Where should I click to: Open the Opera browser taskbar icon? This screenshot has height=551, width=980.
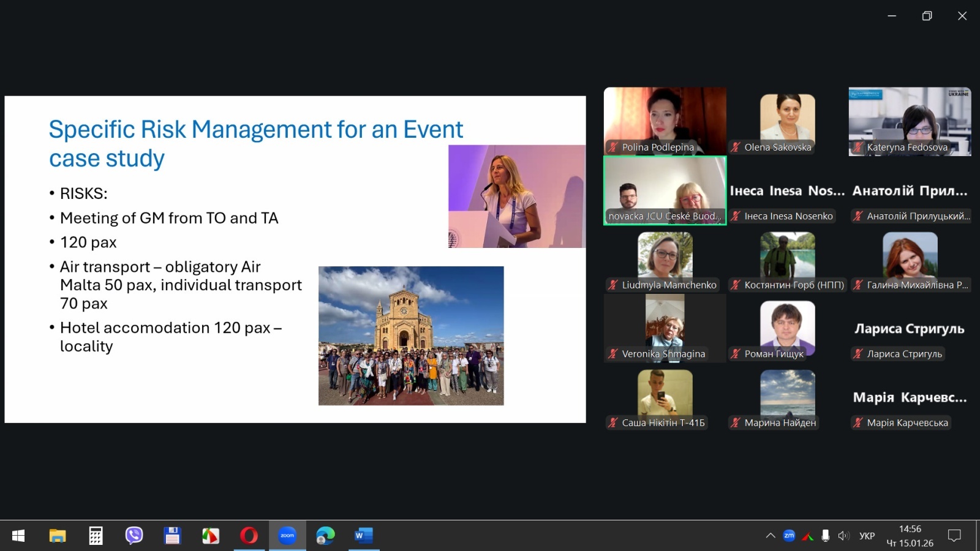tap(249, 536)
